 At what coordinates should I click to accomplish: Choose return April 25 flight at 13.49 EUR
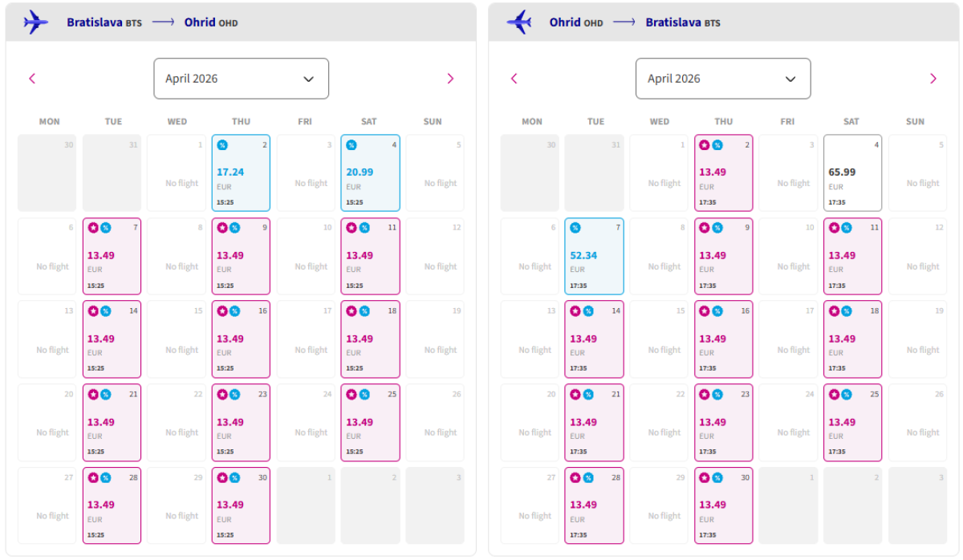(852, 423)
